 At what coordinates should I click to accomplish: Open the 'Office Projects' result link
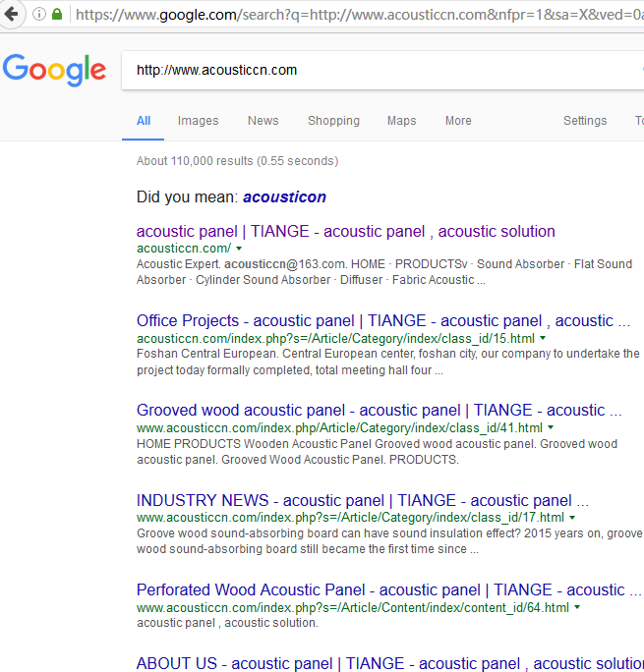(x=383, y=321)
